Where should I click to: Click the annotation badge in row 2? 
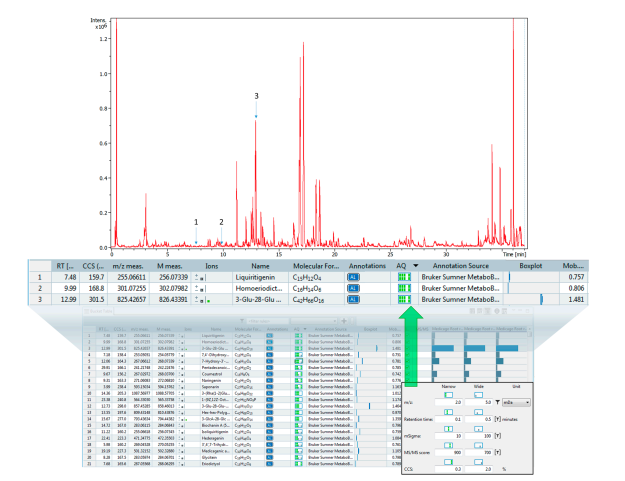(354, 287)
